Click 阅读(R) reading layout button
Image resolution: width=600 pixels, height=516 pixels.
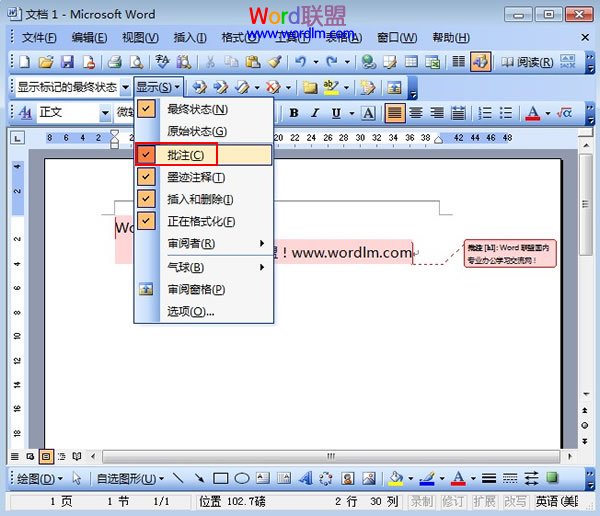click(528, 62)
